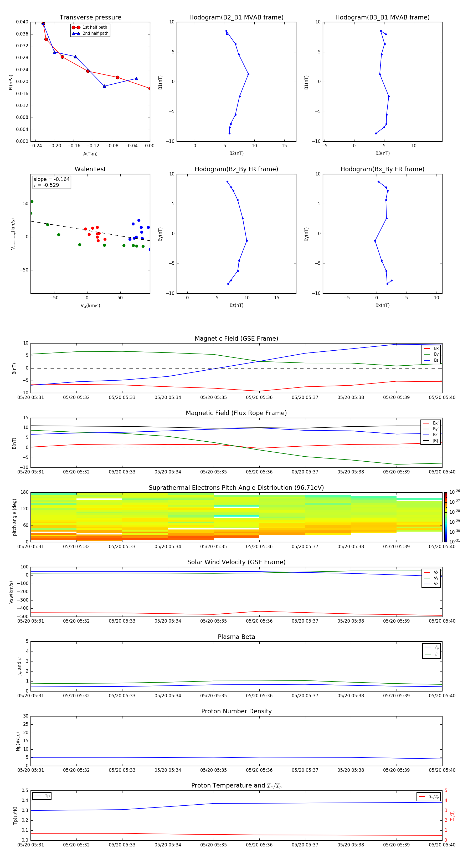Click the 'A(T·m)' x-axis label
Viewport: 473px width, 868px height.
pos(90,154)
